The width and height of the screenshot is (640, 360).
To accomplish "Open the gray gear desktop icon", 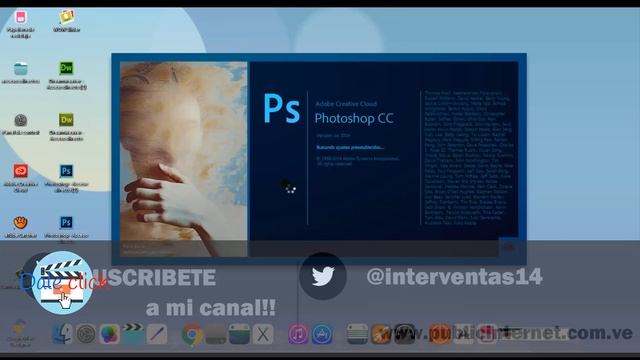I will pos(20,120).
